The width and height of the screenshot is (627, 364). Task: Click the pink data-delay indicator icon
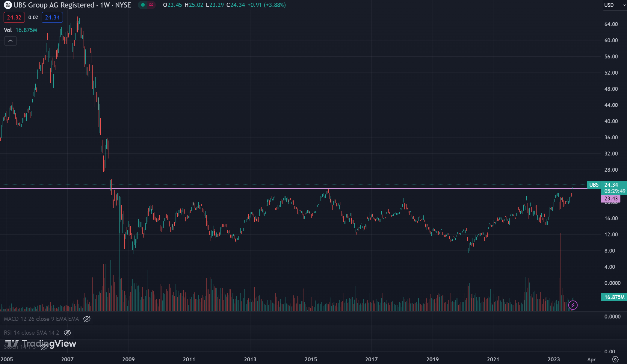151,5
